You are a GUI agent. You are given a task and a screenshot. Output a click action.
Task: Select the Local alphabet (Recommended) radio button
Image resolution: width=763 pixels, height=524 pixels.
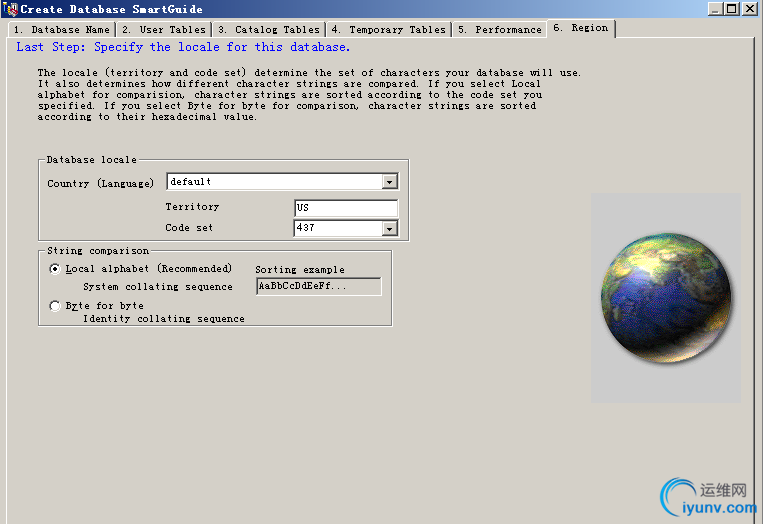tap(55, 269)
